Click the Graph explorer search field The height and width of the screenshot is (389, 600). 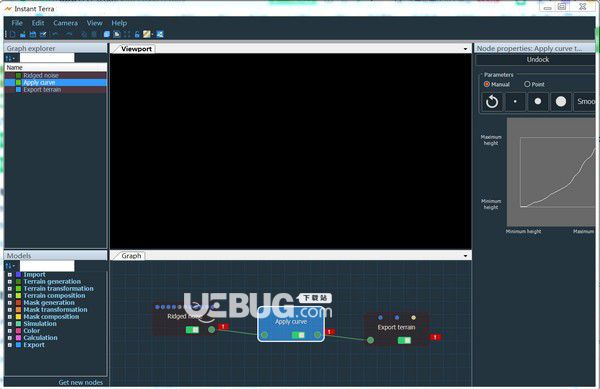47,58
